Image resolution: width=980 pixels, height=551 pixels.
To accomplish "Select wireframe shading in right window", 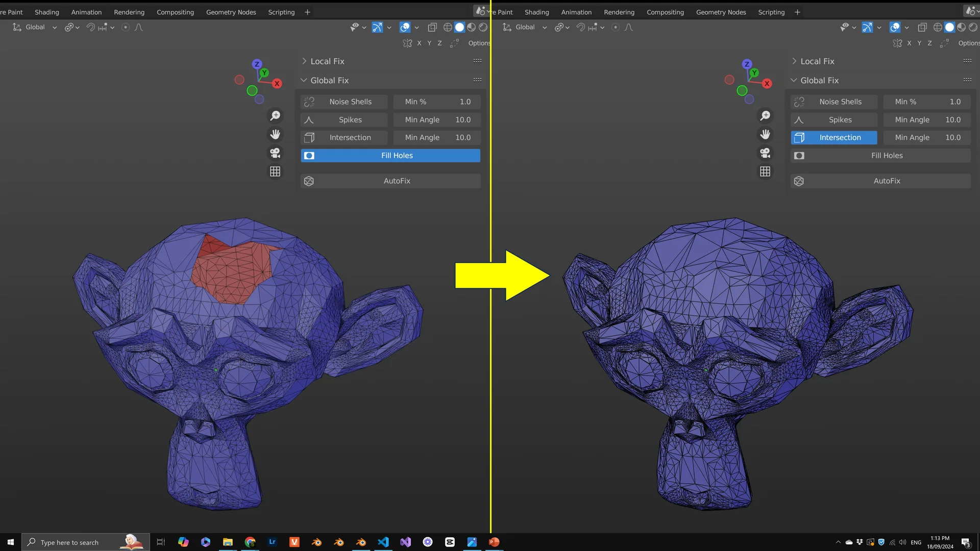I will pyautogui.click(x=938, y=28).
